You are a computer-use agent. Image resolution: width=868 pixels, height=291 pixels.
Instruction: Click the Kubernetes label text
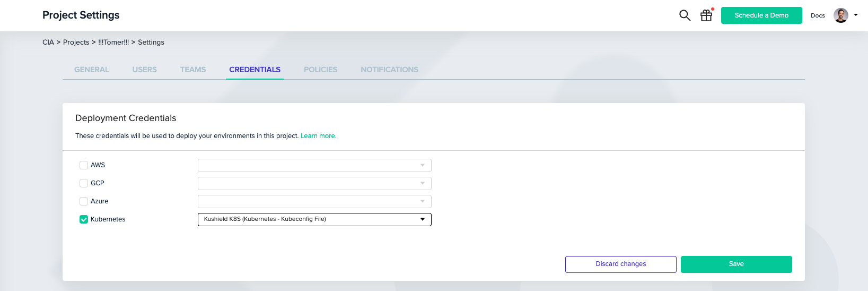click(108, 219)
